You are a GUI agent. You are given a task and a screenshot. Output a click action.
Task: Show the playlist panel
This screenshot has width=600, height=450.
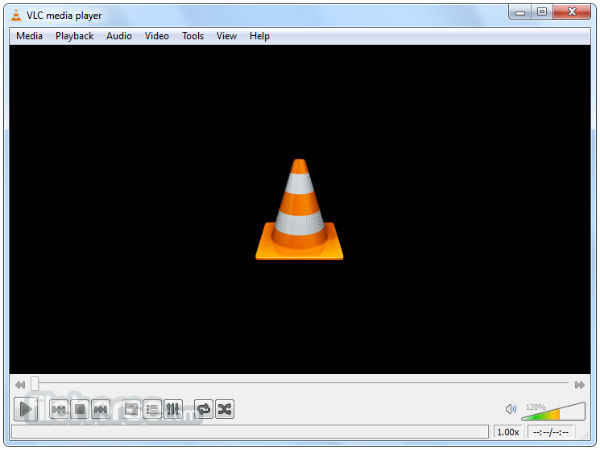[x=152, y=409]
